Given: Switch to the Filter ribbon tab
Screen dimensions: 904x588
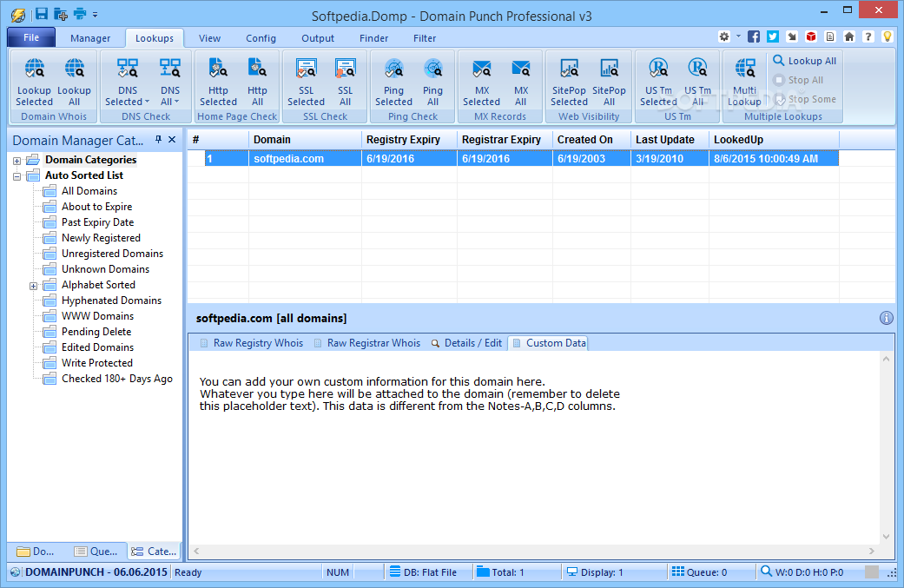Looking at the screenshot, I should pyautogui.click(x=425, y=38).
